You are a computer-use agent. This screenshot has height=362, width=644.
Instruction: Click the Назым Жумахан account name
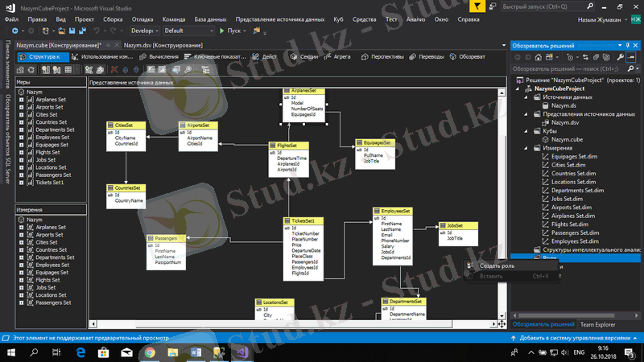click(599, 19)
